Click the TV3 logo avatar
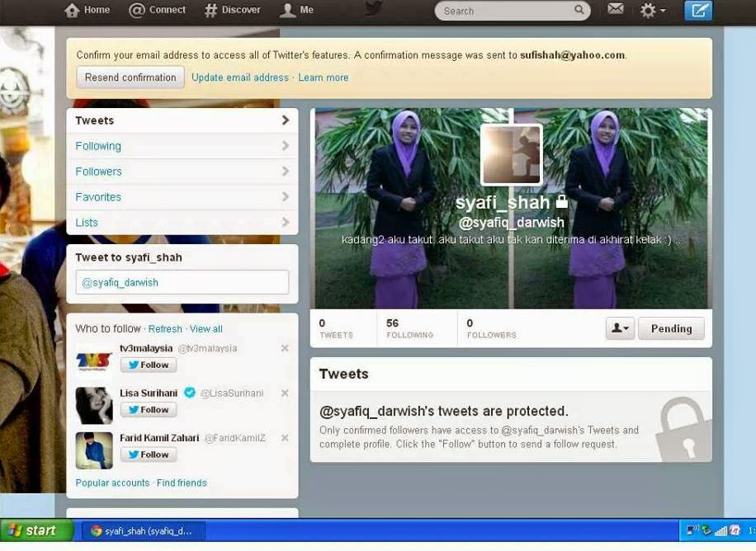 [94, 361]
